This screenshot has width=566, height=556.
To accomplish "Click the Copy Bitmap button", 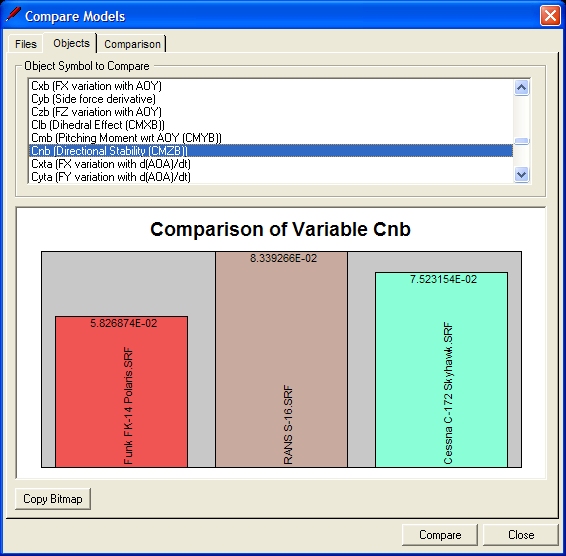I will (53, 499).
